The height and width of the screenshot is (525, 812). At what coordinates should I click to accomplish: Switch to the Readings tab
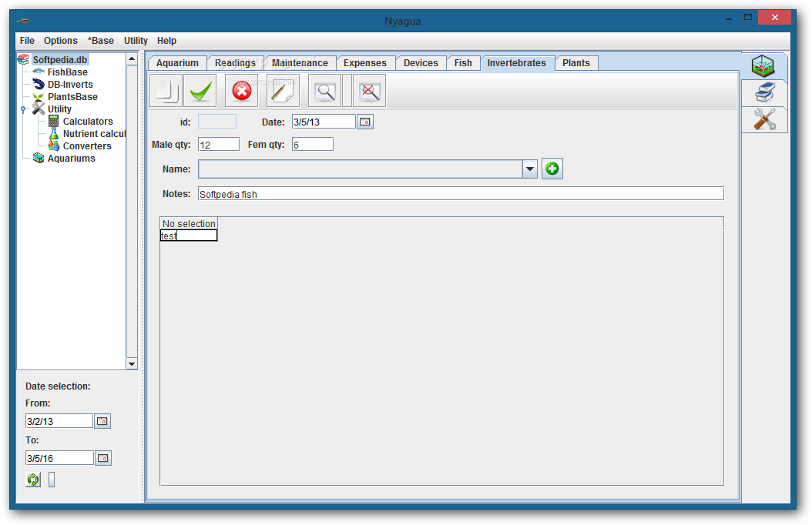pos(236,62)
